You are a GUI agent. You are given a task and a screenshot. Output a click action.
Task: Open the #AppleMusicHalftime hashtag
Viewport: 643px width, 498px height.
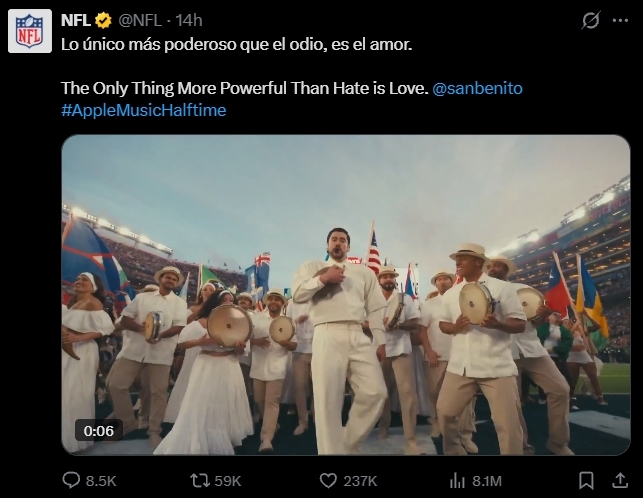click(x=143, y=110)
